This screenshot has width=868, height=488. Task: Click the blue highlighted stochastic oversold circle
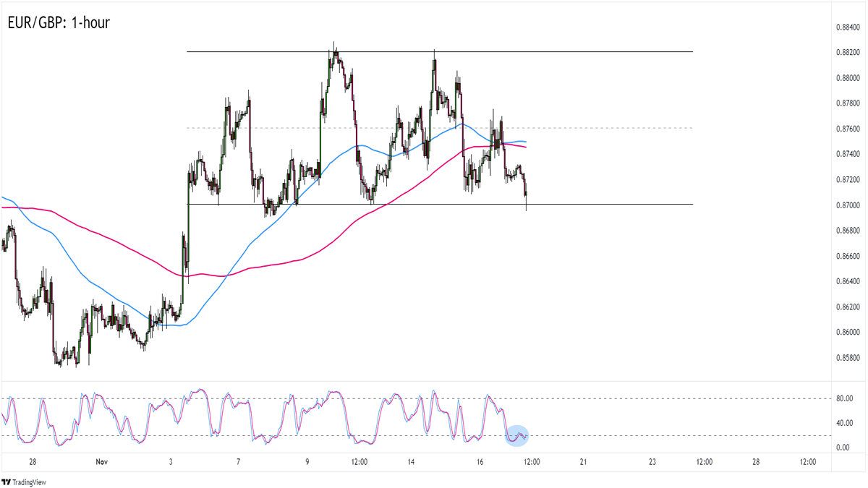(x=518, y=435)
